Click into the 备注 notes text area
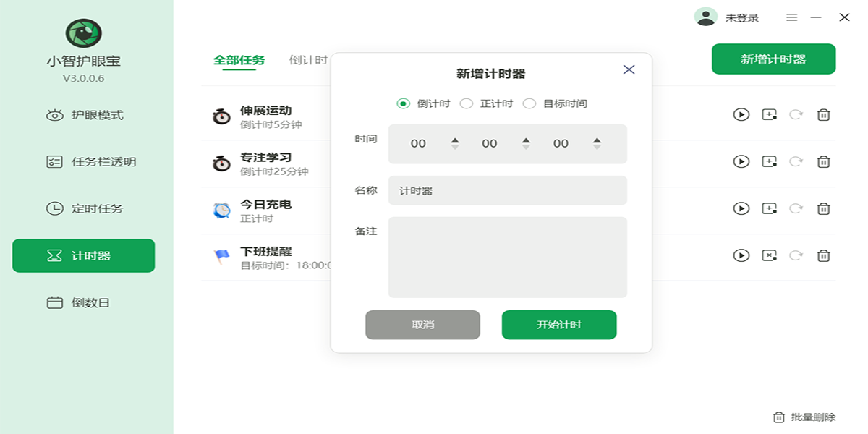The image size is (868, 434). pyautogui.click(x=508, y=258)
